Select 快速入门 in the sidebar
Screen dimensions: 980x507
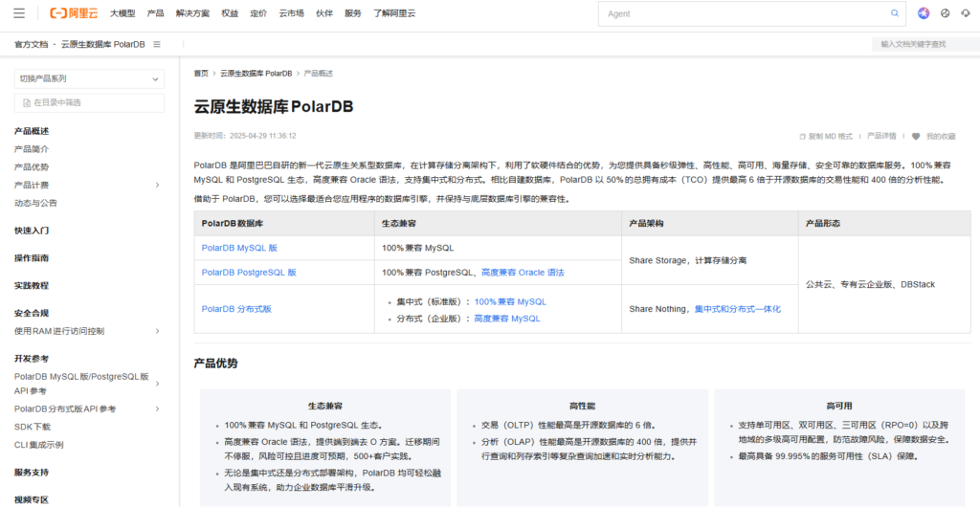pyautogui.click(x=32, y=231)
